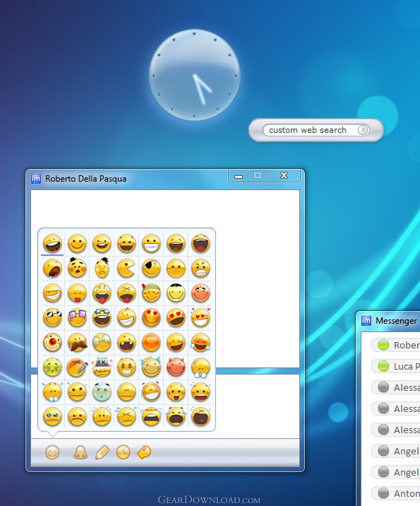Image resolution: width=420 pixels, height=506 pixels.
Task: Select contact Luca P in Messenger list
Action: (x=396, y=366)
